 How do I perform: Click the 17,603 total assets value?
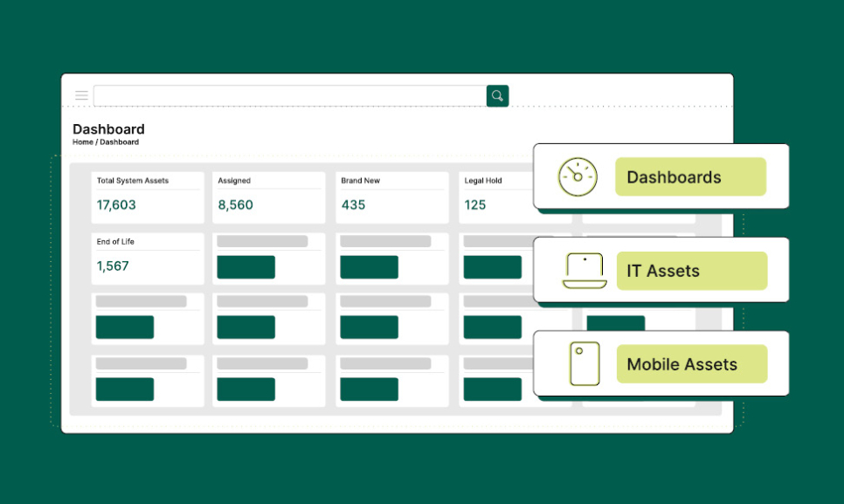point(116,205)
